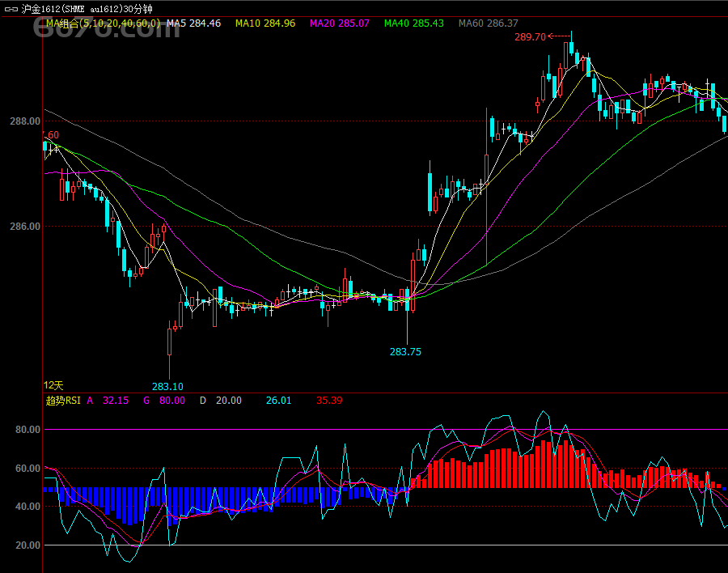The height and width of the screenshot is (573, 728).
Task: Select the MA60 286.37 label
Action: pyautogui.click(x=488, y=23)
